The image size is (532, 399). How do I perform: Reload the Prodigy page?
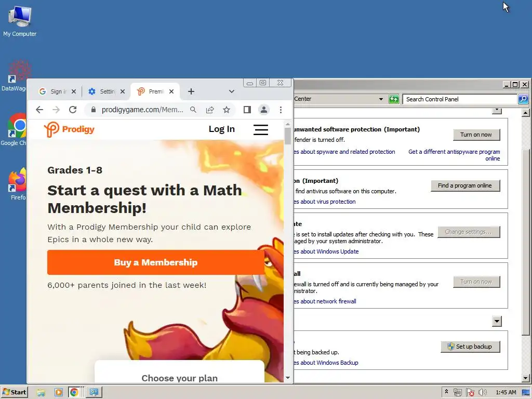73,110
